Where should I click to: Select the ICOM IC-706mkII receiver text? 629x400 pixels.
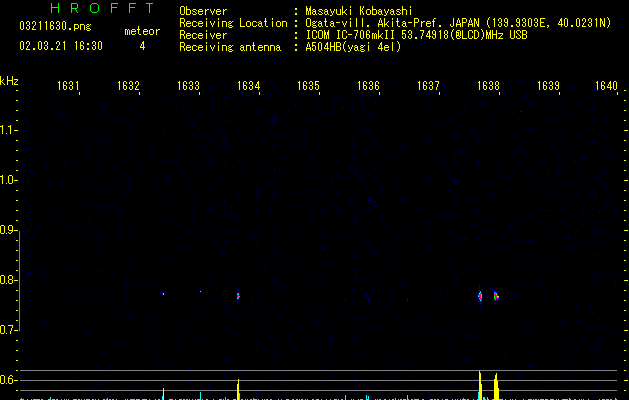coord(416,35)
